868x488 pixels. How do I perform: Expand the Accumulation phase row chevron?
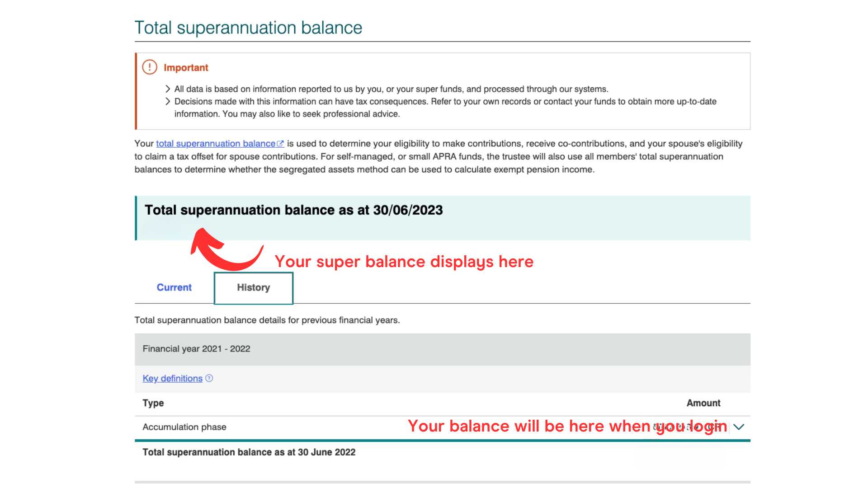point(739,427)
